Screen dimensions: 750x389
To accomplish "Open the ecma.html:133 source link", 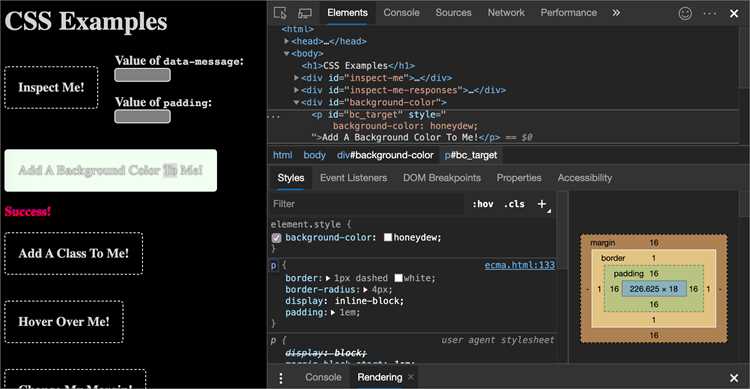I will (519, 265).
